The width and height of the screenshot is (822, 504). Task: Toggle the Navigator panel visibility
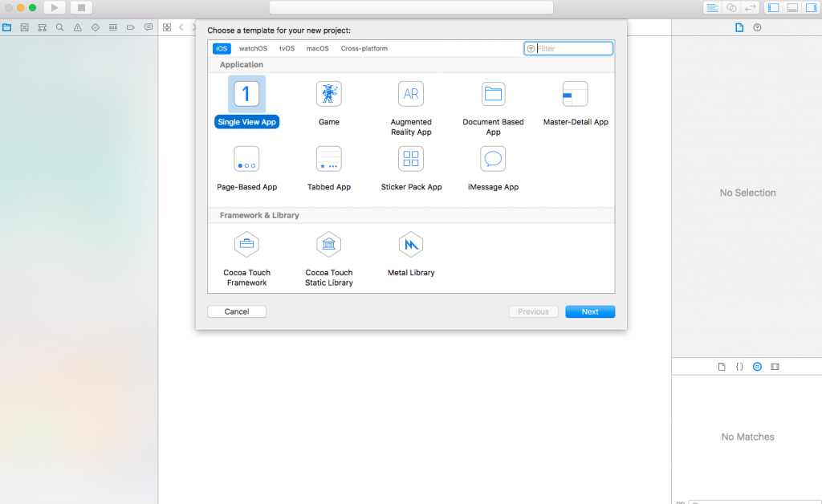(773, 8)
